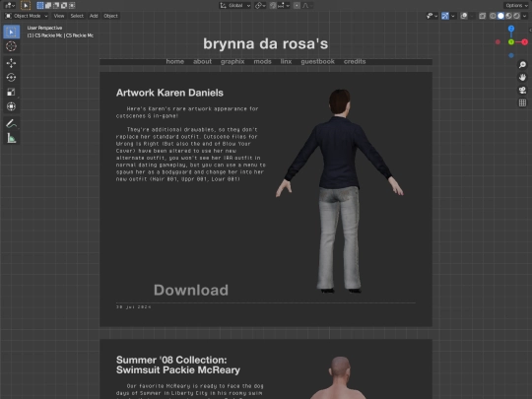Viewport: 532px width, 399px height.
Task: Toggle the camera view button
Action: tap(522, 90)
